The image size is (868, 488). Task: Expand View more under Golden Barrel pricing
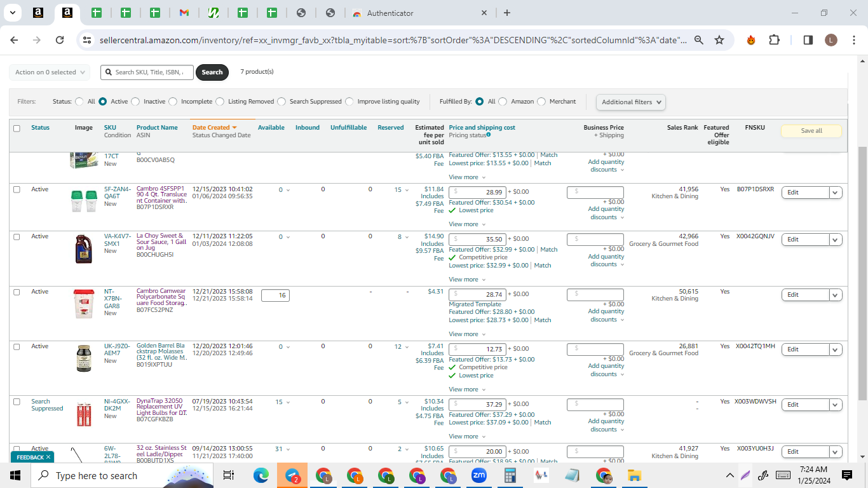(467, 390)
